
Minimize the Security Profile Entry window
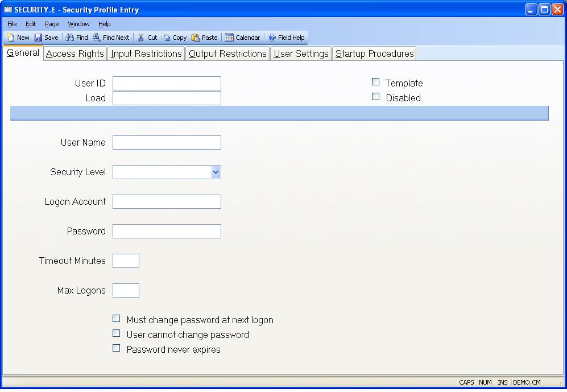point(531,10)
